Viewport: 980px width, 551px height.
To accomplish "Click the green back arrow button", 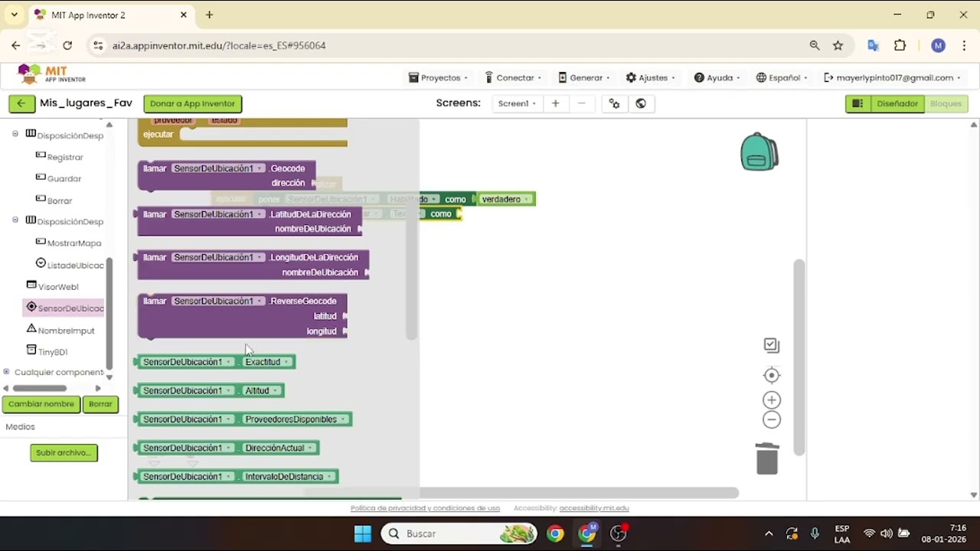I will (21, 103).
